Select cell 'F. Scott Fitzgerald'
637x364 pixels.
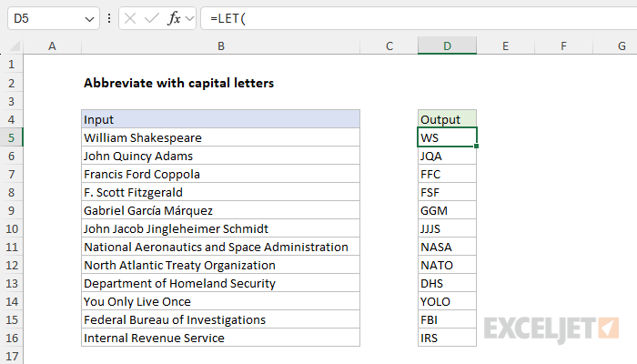click(x=220, y=192)
